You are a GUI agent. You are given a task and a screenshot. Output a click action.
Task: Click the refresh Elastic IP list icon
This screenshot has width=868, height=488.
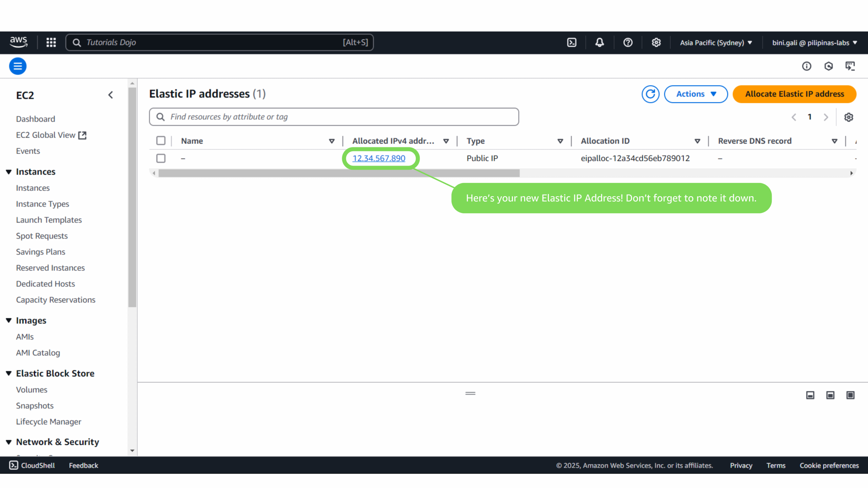click(650, 94)
